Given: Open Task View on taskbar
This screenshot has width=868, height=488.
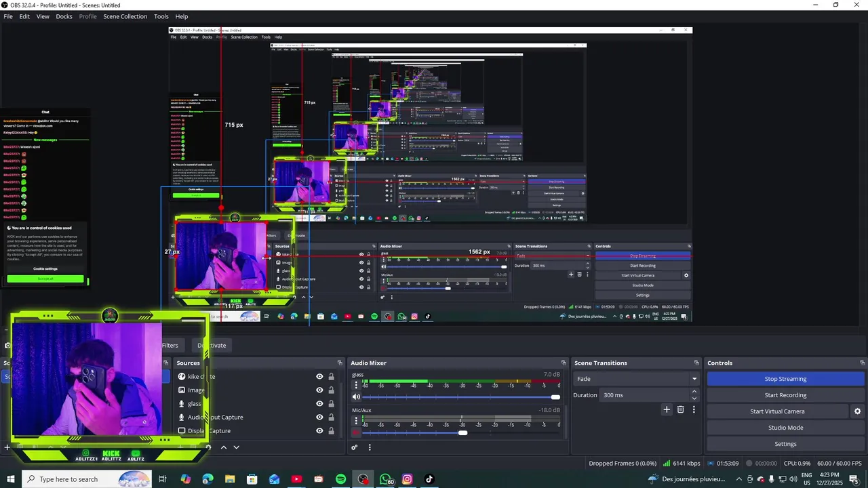Looking at the screenshot, I should click(163, 479).
